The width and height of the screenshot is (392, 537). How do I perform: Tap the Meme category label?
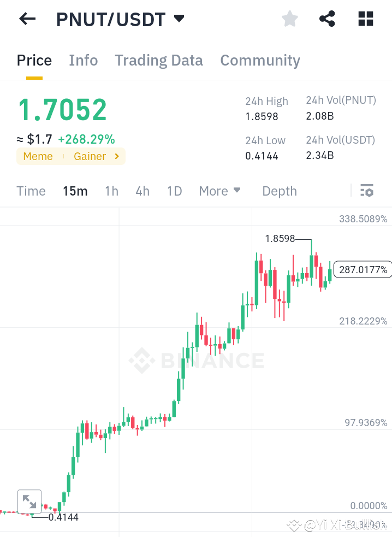(38, 156)
